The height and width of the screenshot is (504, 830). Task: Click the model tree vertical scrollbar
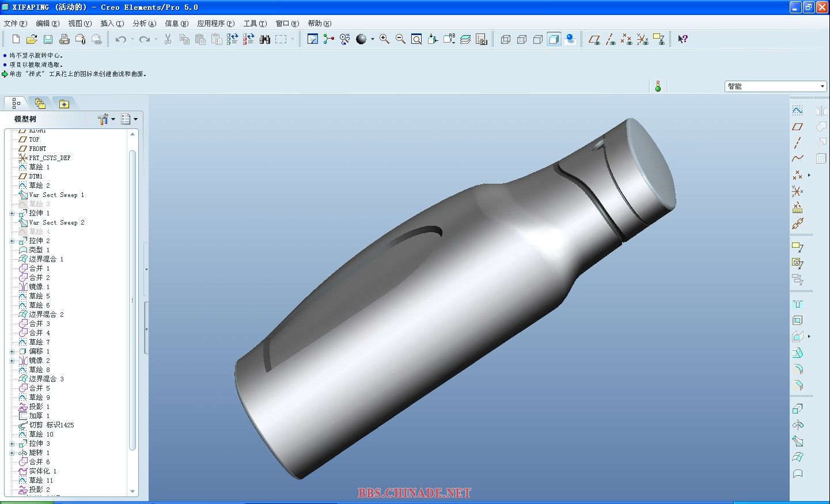132,300
